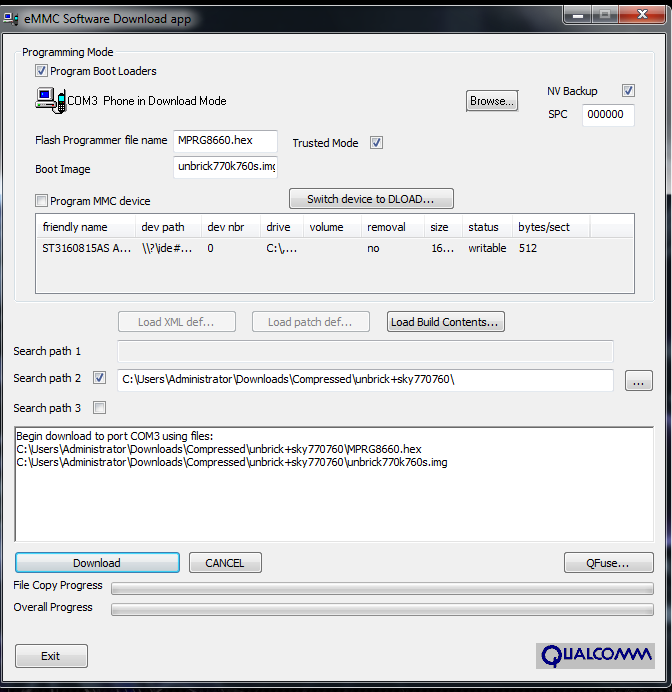Start flashing with the Download button
672x692 pixels.
tap(97, 563)
